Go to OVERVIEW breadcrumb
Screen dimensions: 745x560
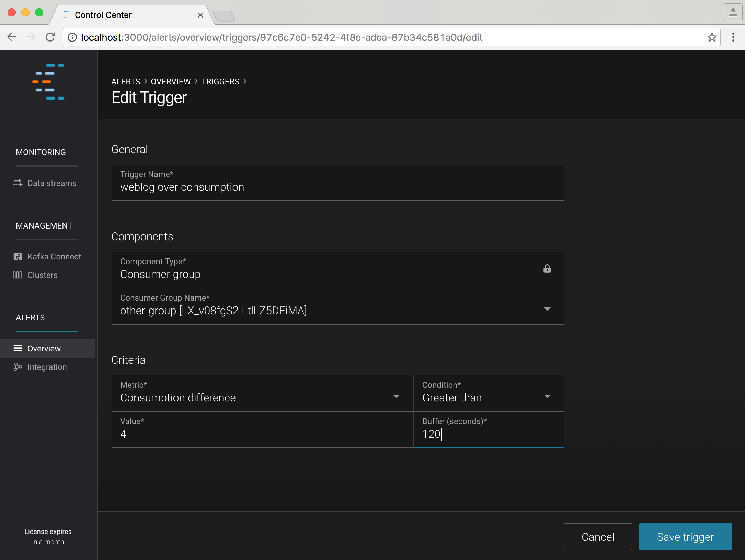point(171,82)
